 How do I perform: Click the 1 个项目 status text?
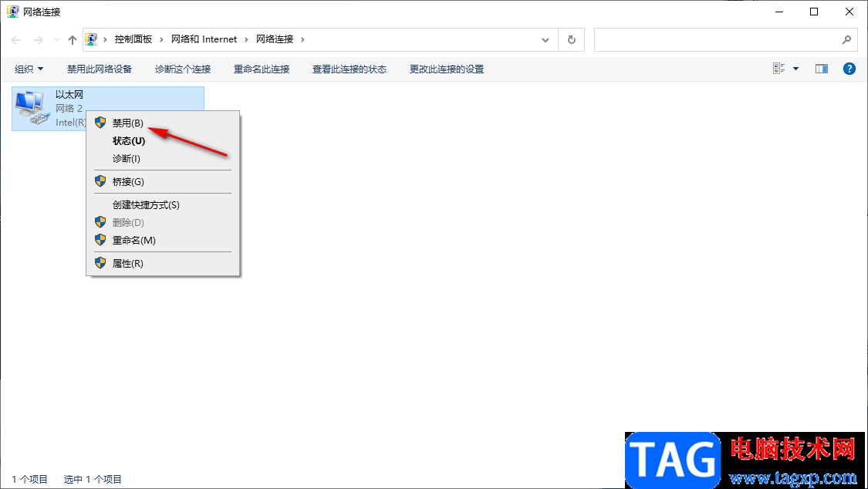point(30,479)
